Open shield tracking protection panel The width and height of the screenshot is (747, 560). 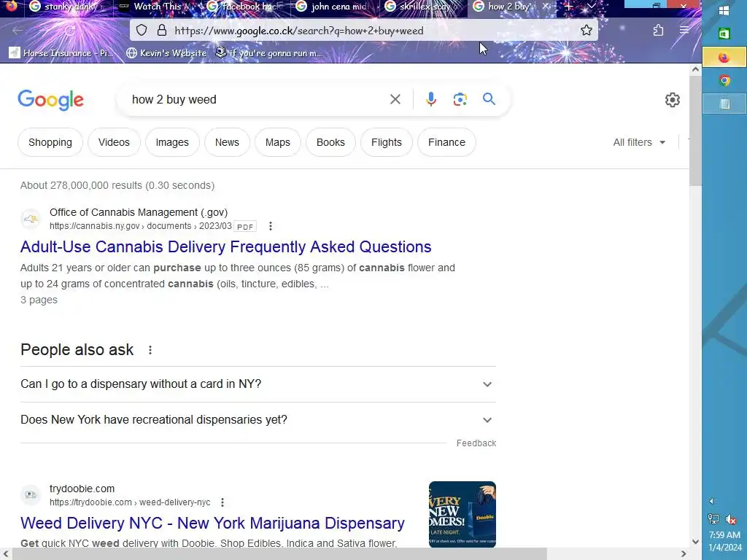click(142, 31)
